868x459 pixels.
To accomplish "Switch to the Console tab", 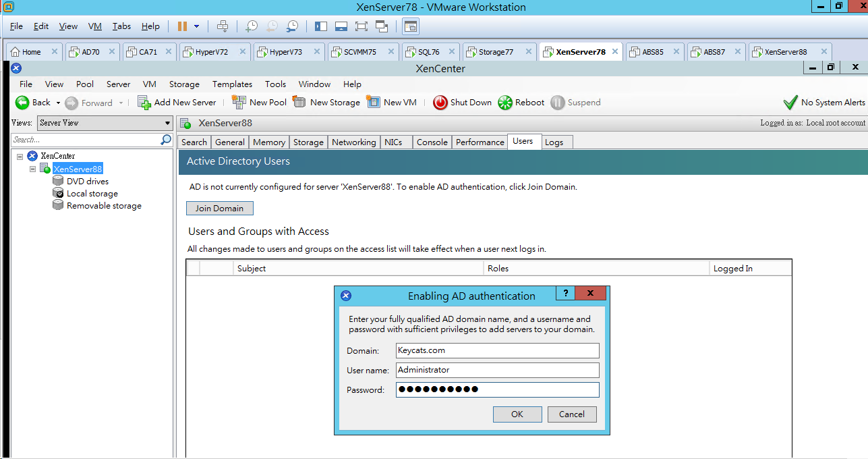I will coord(432,142).
